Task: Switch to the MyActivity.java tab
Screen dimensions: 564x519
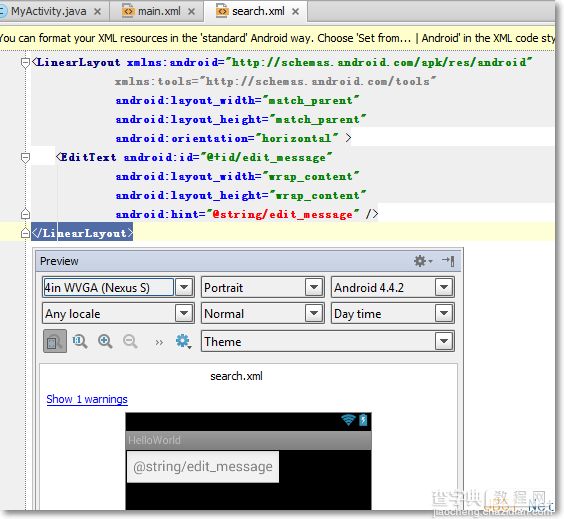Action: pyautogui.click(x=49, y=12)
